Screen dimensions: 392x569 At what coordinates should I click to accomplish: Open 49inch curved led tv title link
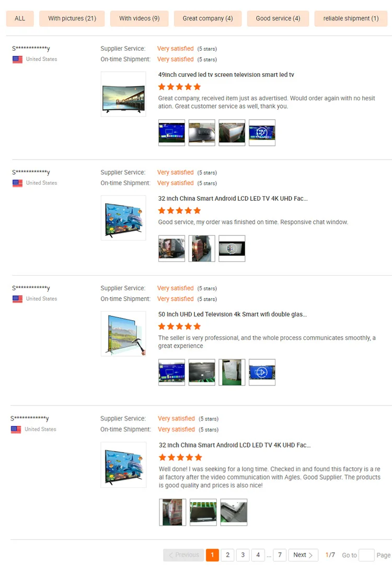(226, 75)
